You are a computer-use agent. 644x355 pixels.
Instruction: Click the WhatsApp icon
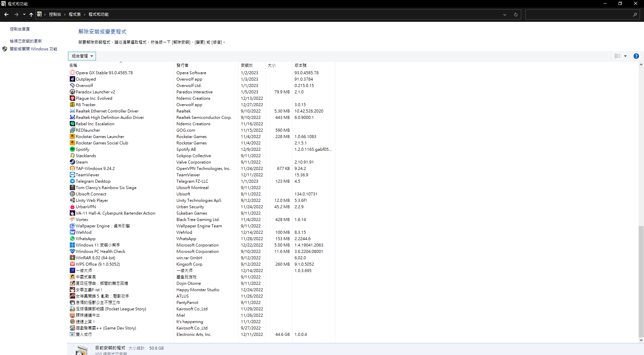(x=72, y=239)
